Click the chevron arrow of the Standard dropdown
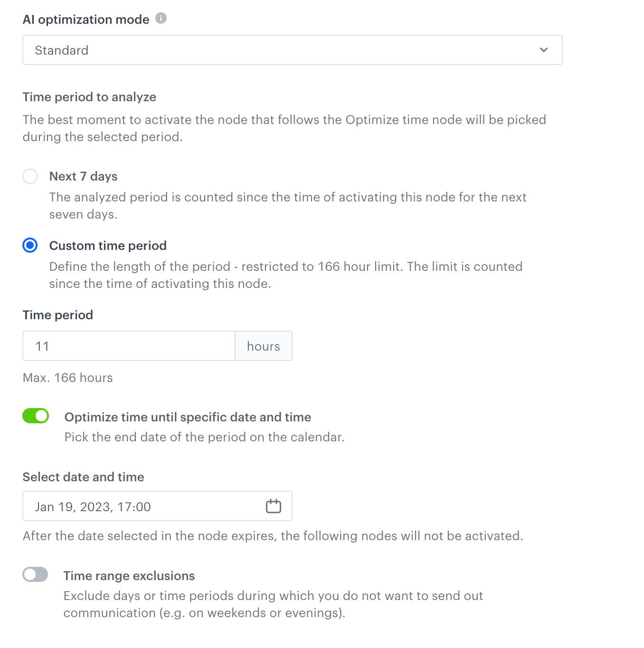 coord(544,50)
